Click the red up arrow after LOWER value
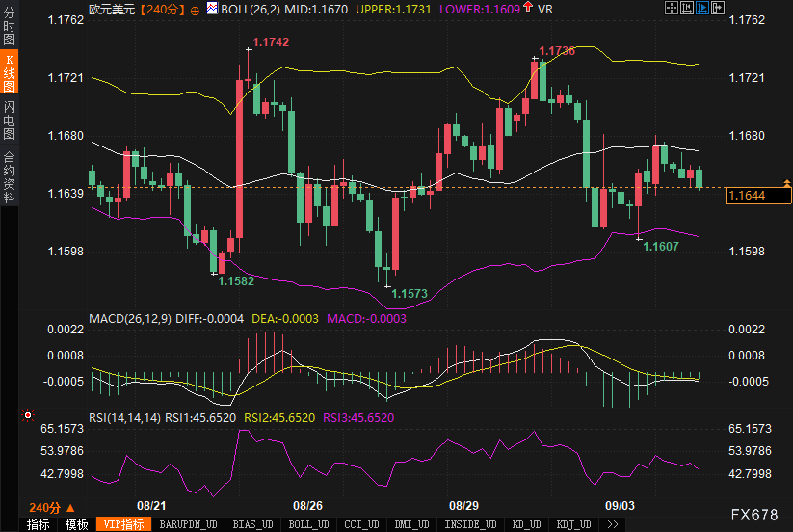 point(528,7)
